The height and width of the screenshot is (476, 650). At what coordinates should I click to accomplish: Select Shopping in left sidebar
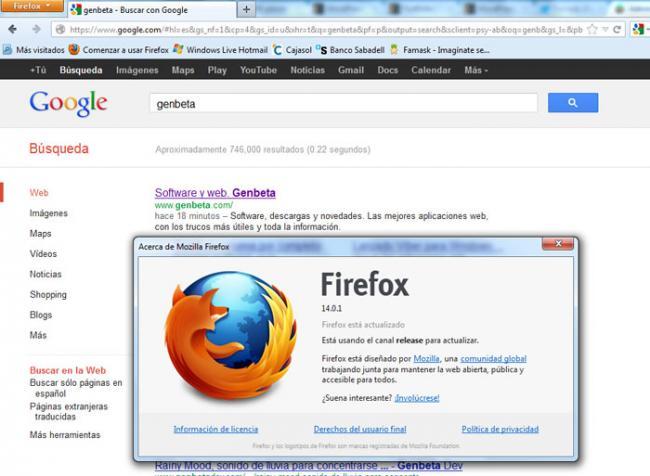(x=48, y=295)
